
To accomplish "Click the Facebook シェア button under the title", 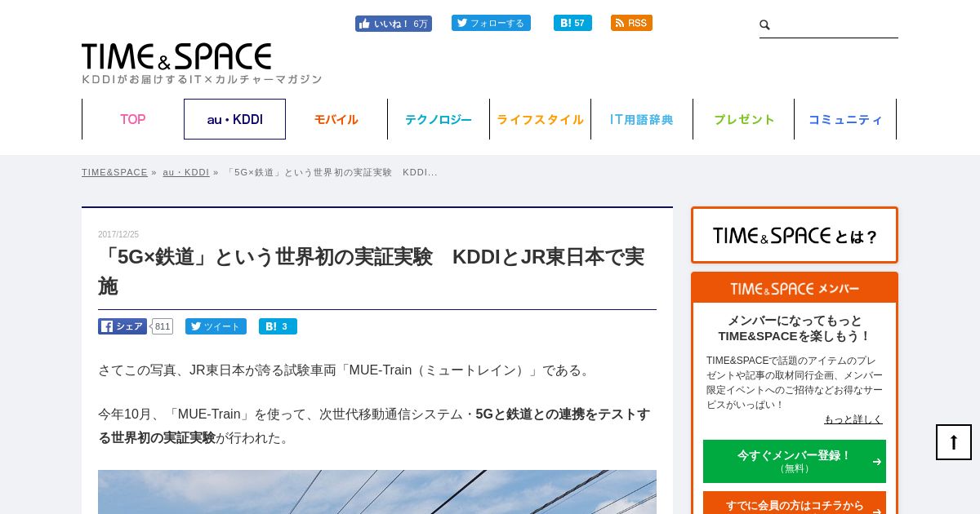I will point(122,326).
